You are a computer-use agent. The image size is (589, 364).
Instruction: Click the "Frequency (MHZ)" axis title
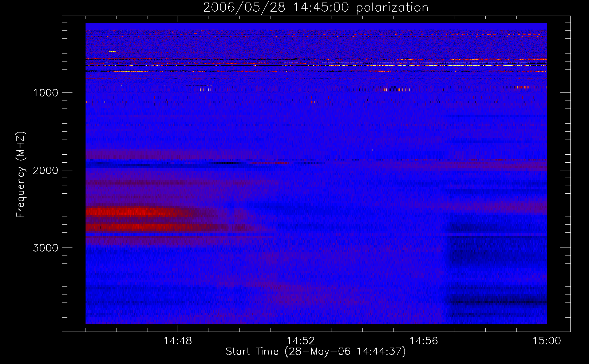21,174
